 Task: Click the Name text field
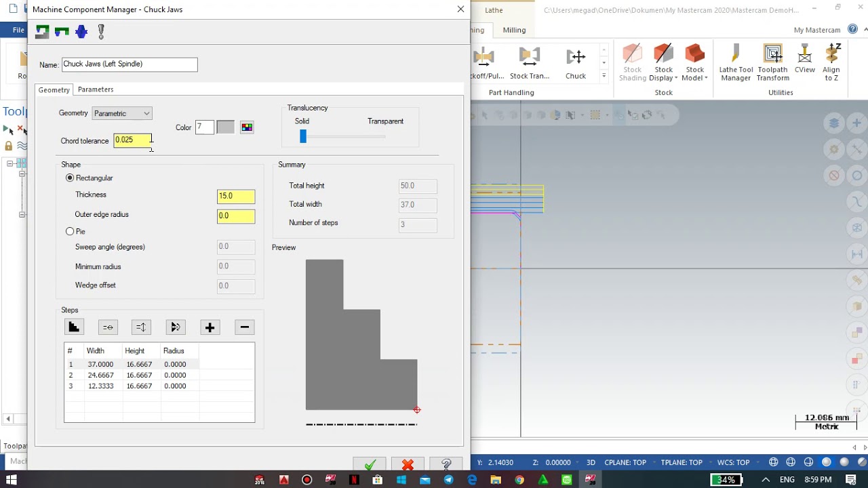pos(130,64)
